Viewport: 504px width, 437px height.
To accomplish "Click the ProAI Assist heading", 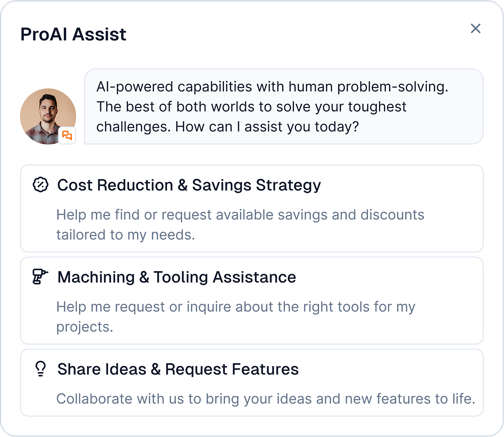I will (74, 34).
